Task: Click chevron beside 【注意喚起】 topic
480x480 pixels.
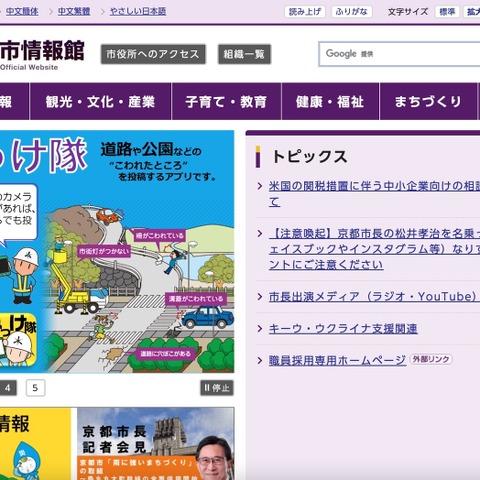Action: pyautogui.click(x=260, y=233)
